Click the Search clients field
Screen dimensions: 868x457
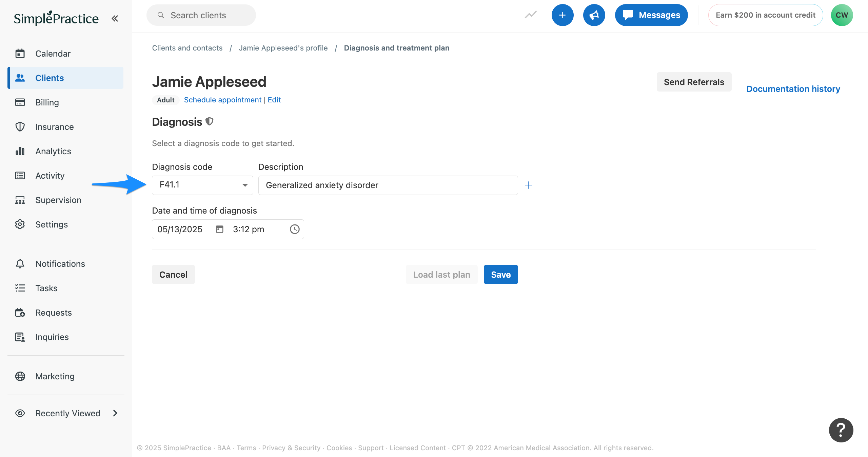[201, 15]
